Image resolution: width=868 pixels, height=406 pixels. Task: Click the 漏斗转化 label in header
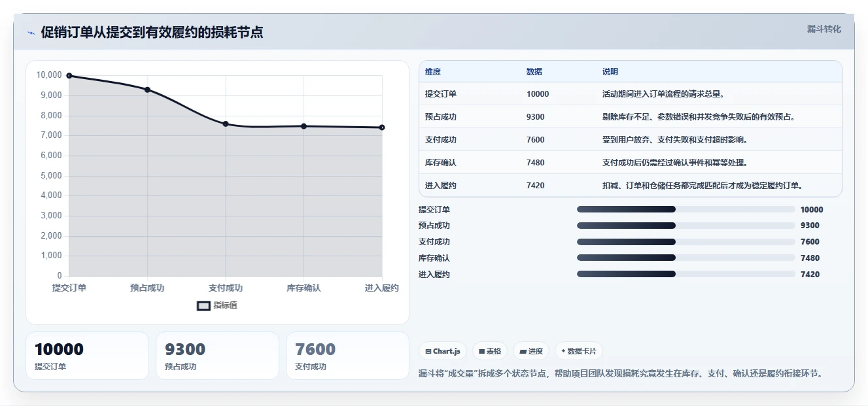pos(824,29)
